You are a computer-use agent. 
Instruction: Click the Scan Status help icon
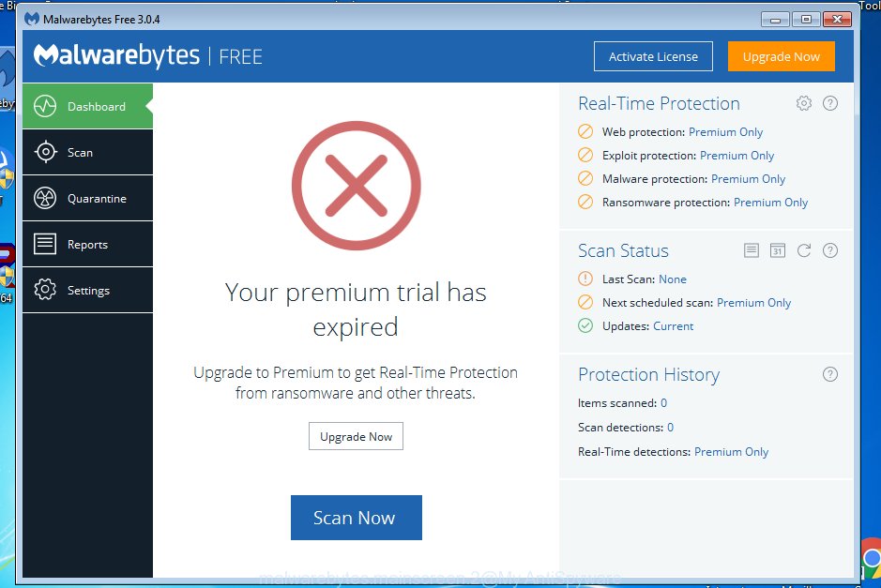point(830,250)
